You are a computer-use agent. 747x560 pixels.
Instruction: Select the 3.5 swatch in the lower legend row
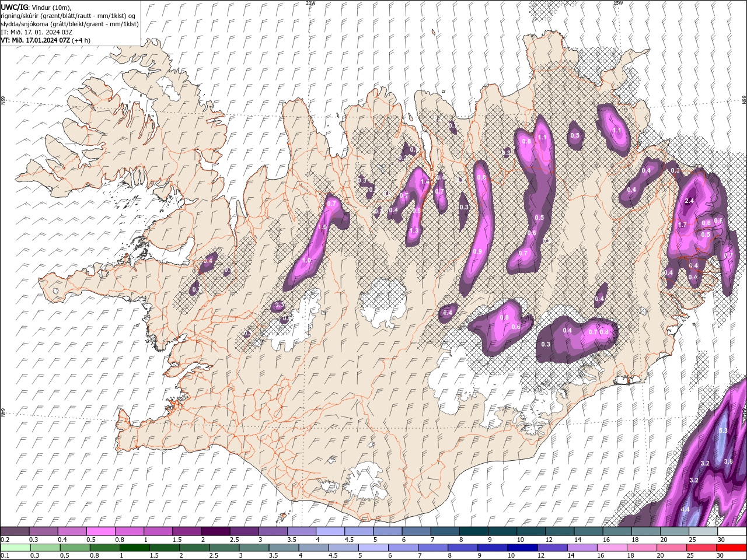(x=284, y=548)
